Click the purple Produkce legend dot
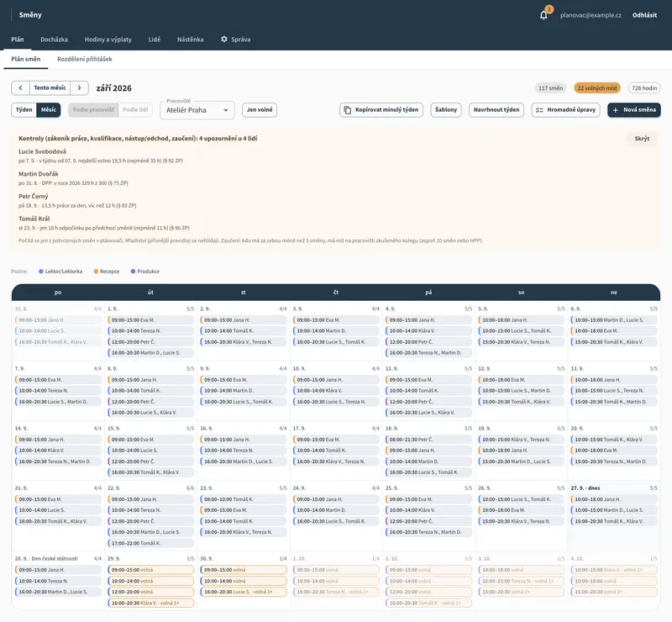 133,271
